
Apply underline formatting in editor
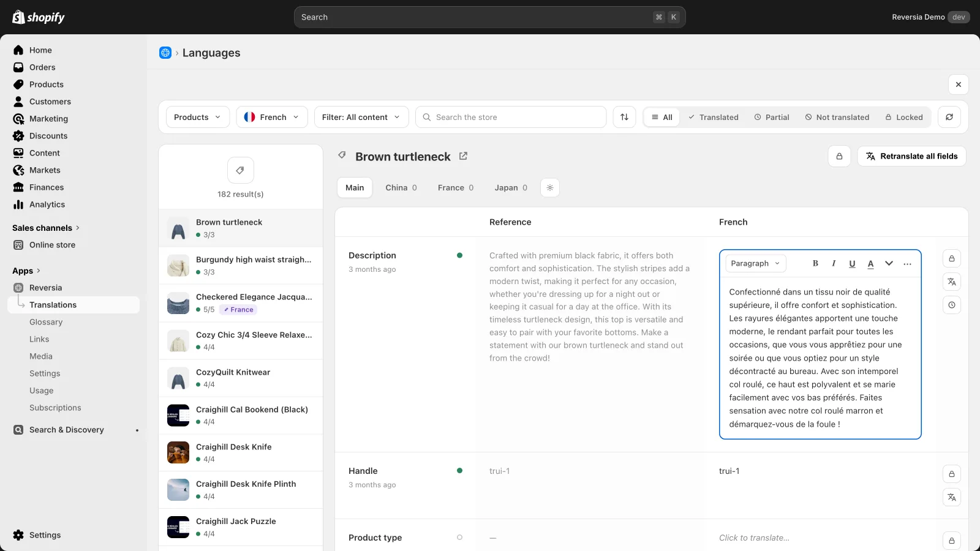(x=852, y=263)
